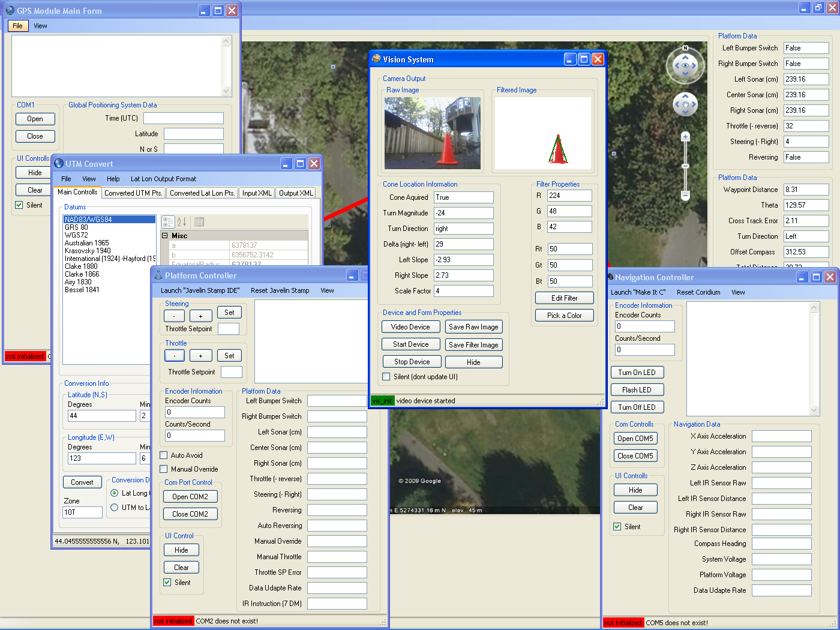The image size is (840, 630).
Task: Click the N north marker on map compass
Action: tap(685, 48)
